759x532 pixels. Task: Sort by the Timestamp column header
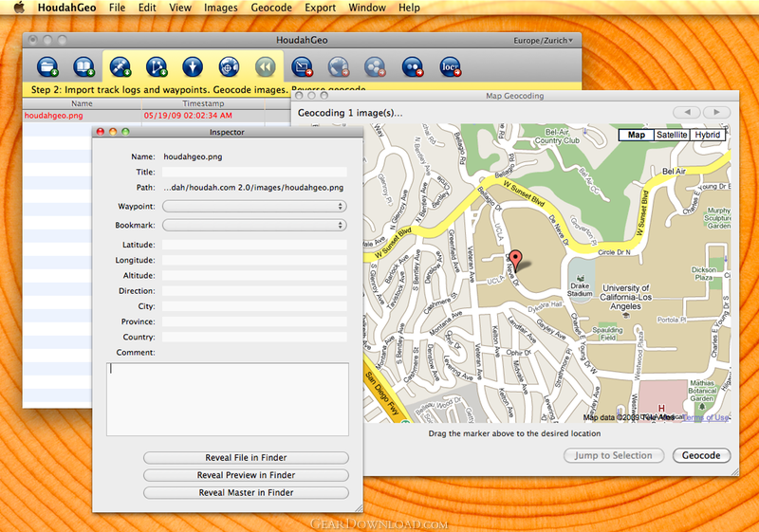203,103
